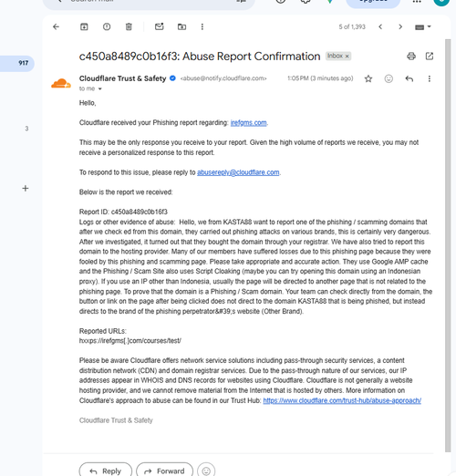This screenshot has height=476, width=456.
Task: Click the Report ID c450a8489c0b16f3 text
Action: tap(123, 212)
